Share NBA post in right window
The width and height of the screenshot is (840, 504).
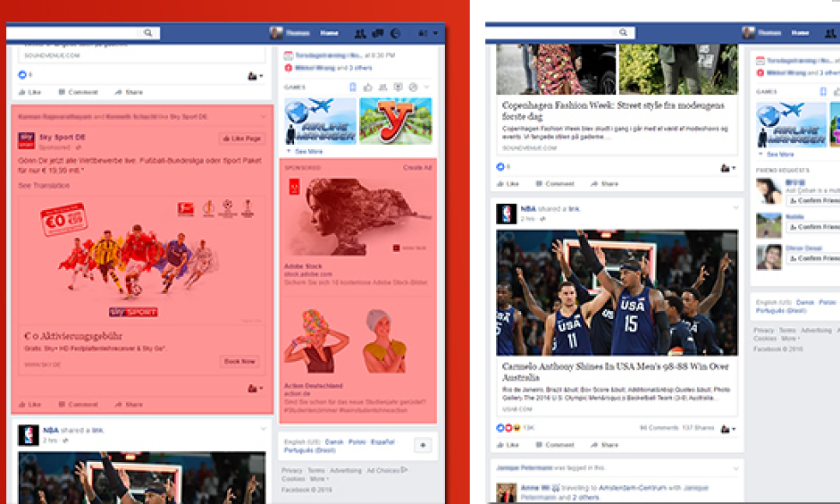pyautogui.click(x=604, y=445)
